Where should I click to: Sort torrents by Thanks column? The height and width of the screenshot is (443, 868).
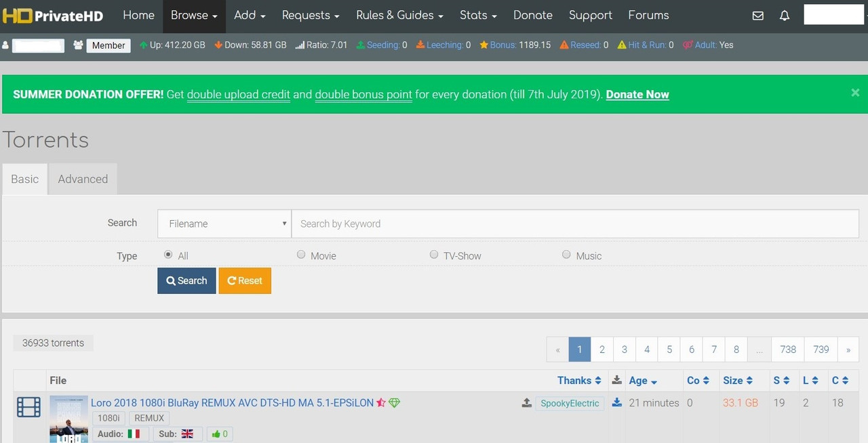coord(579,381)
